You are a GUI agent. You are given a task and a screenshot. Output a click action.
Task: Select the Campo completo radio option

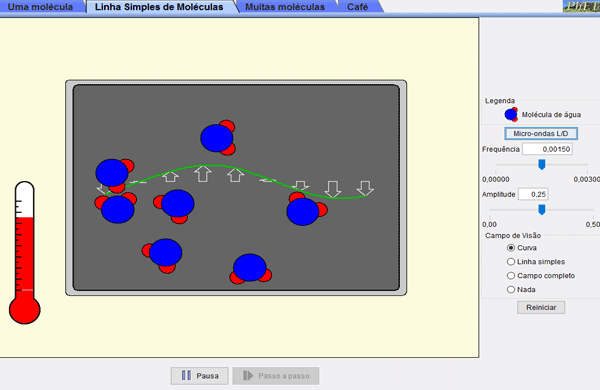tap(511, 276)
